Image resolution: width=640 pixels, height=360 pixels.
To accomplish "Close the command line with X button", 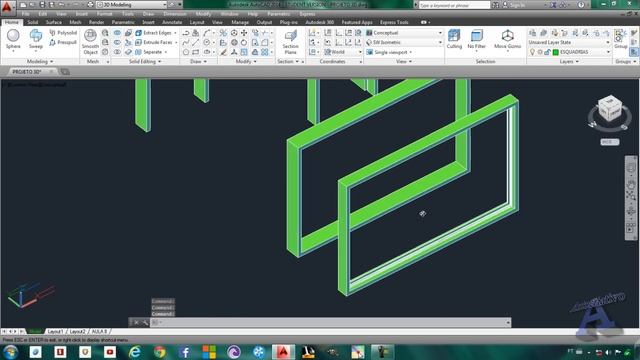I will click(x=136, y=322).
